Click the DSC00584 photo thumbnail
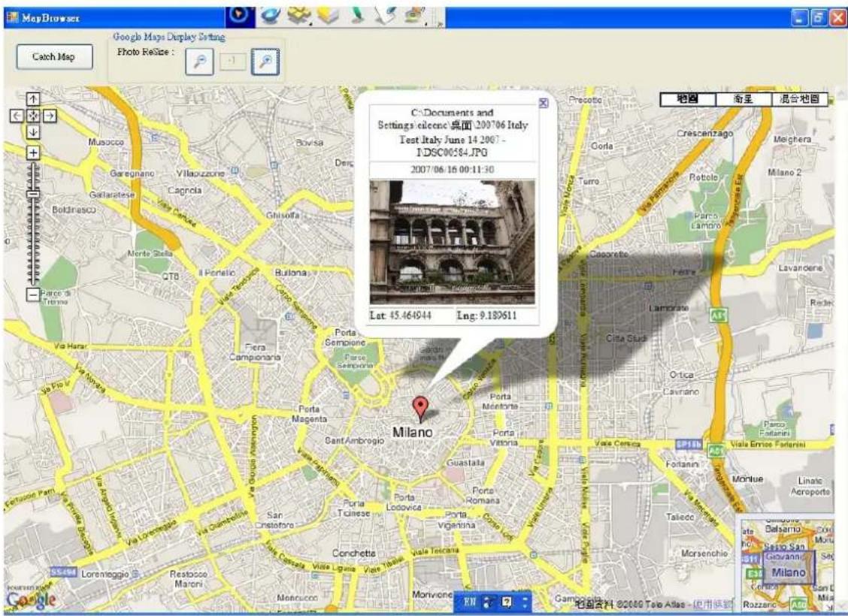The width and height of the screenshot is (848, 616). pyautogui.click(x=452, y=242)
